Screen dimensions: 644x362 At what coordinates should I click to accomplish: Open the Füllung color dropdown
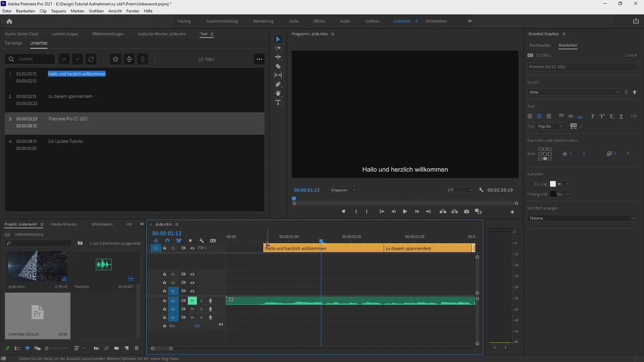[568, 184]
